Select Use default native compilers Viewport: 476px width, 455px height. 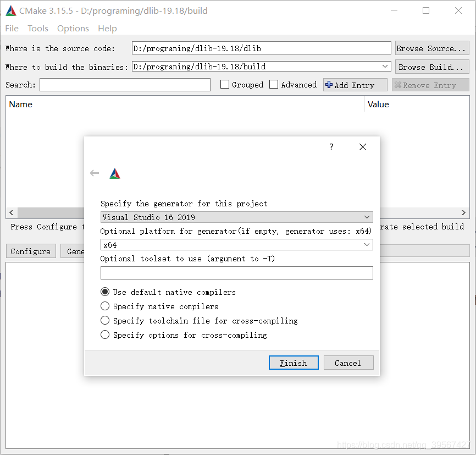point(105,292)
